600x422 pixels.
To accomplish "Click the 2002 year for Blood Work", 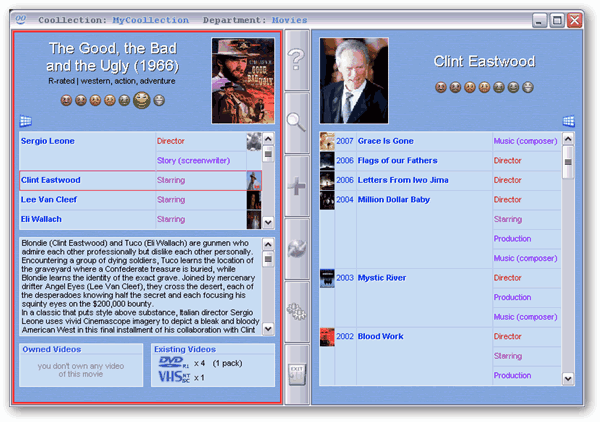I will 345,336.
